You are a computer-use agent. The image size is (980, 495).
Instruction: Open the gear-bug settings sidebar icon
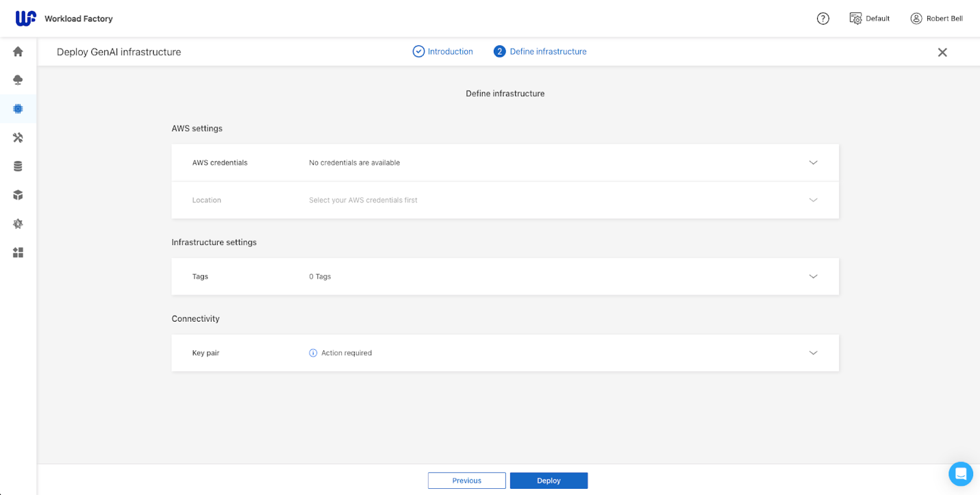(18, 224)
